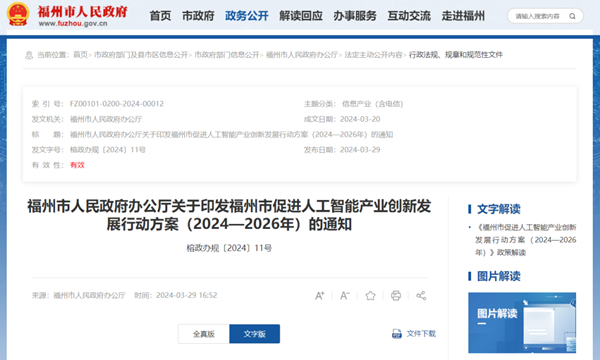The image size is (600, 360).
Task: Select 政务公开 in the top navigation
Action: pos(247,16)
